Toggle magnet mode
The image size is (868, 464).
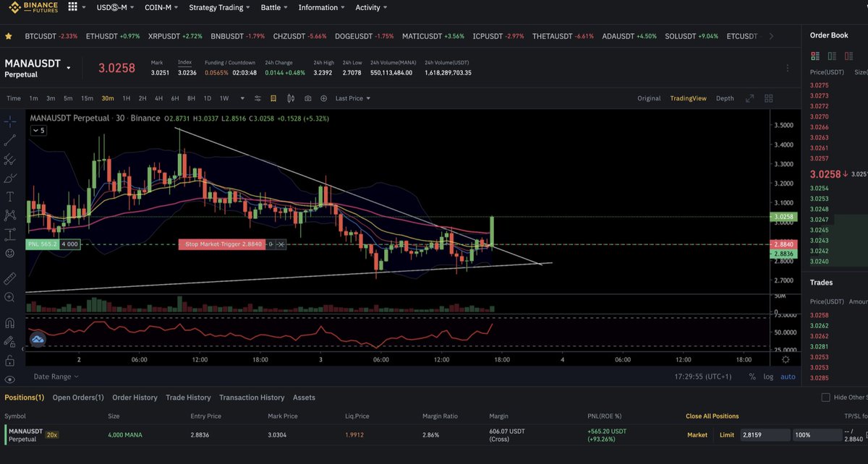[10, 322]
